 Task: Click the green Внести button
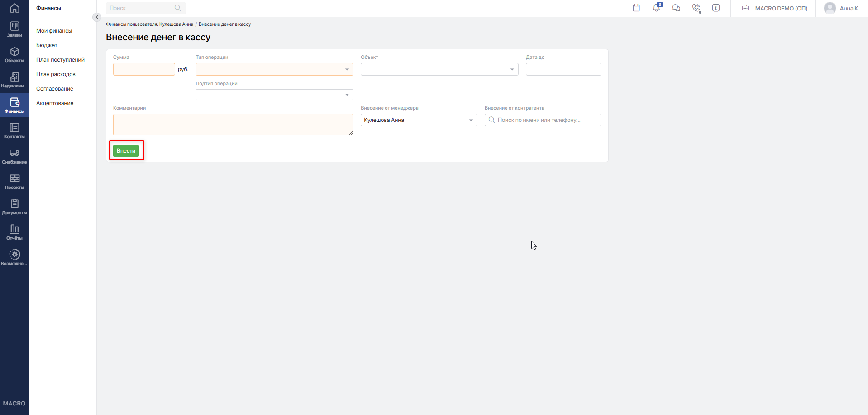click(126, 151)
